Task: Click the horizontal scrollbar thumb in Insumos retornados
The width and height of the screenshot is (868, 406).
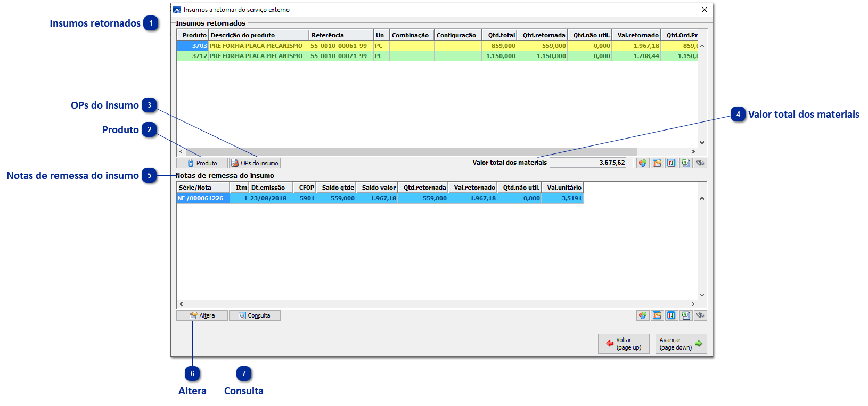Action: [411, 151]
